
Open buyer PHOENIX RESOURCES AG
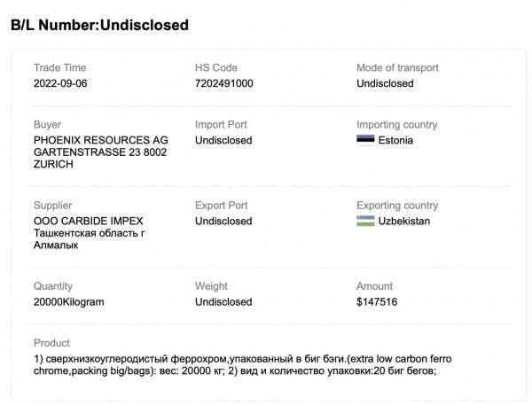point(100,140)
